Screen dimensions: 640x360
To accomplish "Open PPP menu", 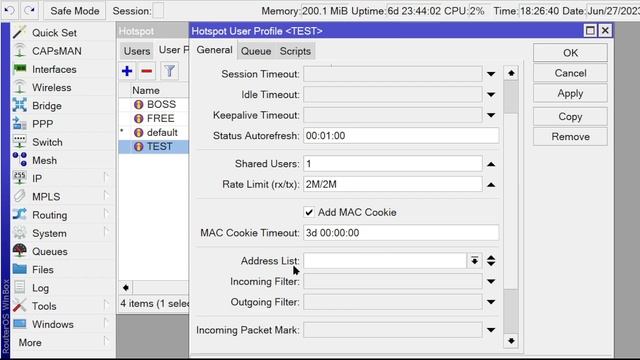I will pyautogui.click(x=42, y=124).
